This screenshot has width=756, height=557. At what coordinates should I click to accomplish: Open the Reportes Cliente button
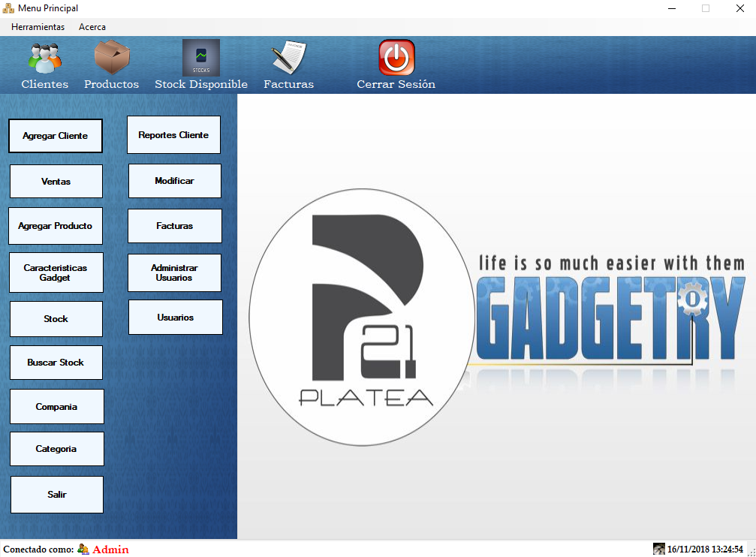tap(173, 135)
